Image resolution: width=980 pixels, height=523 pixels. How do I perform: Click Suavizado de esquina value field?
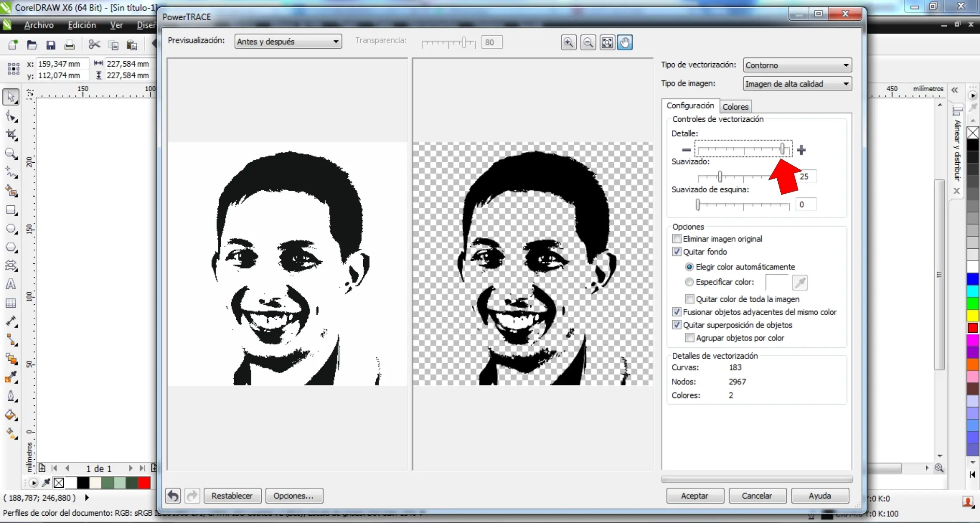click(805, 204)
